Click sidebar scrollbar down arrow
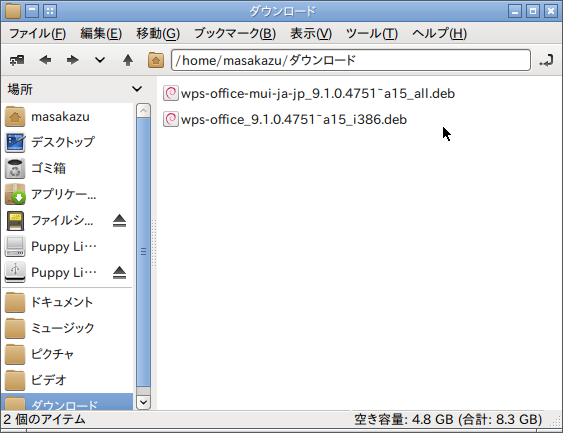This screenshot has width=563, height=433. [x=143, y=402]
